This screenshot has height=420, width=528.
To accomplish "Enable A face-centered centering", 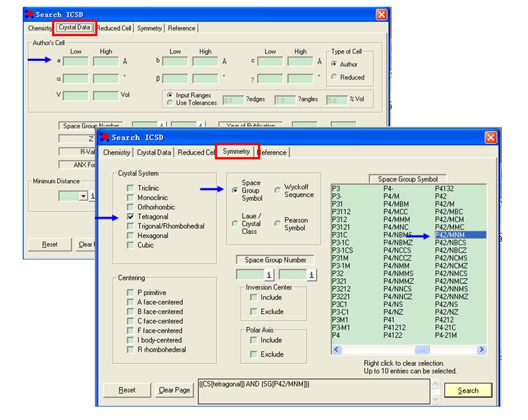I will point(130,302).
